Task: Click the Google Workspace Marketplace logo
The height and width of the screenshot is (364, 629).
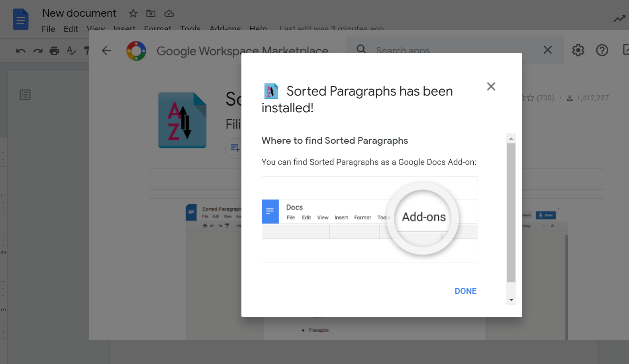Action: (x=136, y=51)
